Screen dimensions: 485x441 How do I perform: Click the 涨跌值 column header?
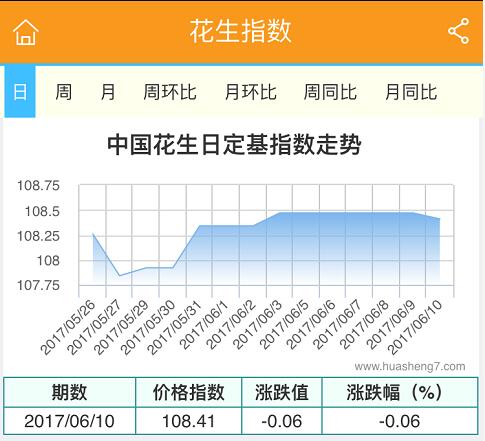(x=282, y=392)
